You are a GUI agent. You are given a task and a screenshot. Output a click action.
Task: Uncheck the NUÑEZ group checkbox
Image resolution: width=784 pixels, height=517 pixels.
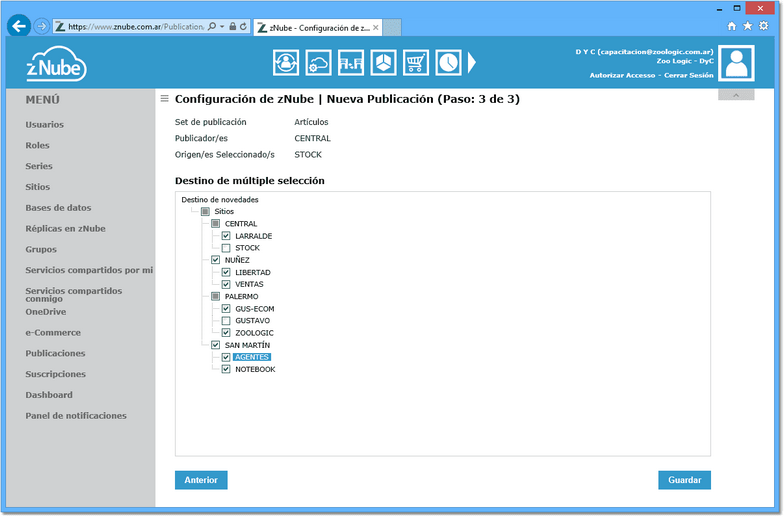pos(216,260)
